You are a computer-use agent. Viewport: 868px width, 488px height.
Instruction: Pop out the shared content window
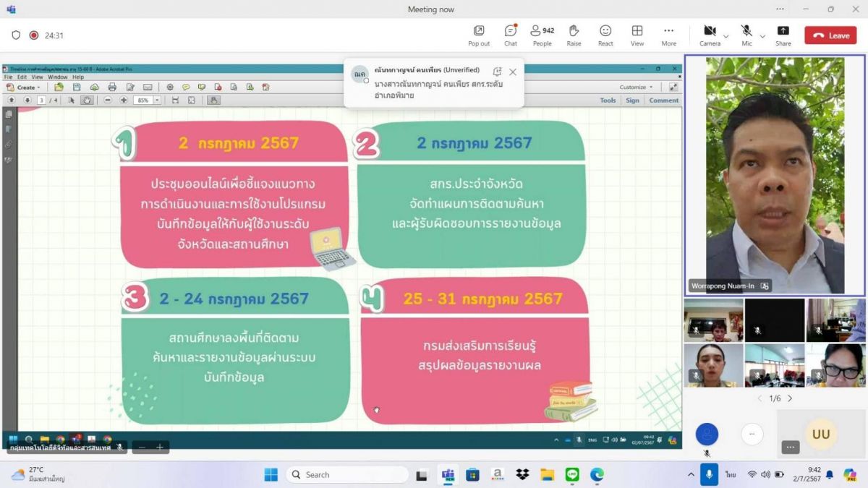click(x=479, y=35)
